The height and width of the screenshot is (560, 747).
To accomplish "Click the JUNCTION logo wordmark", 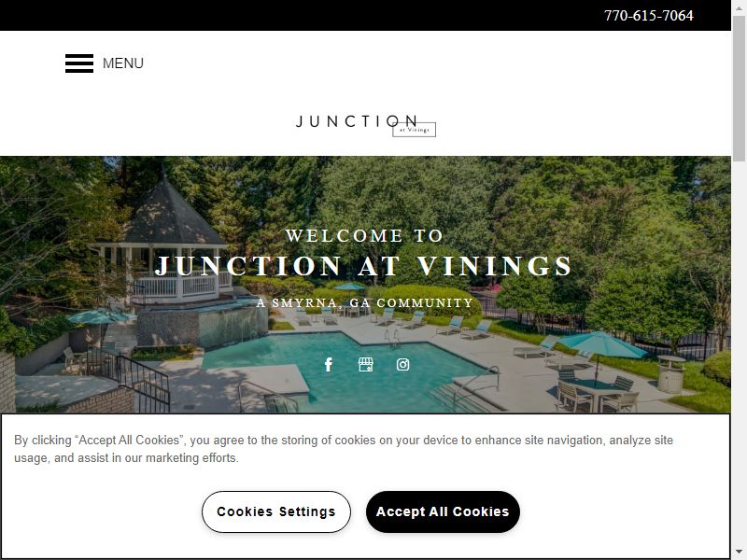I will (x=357, y=121).
